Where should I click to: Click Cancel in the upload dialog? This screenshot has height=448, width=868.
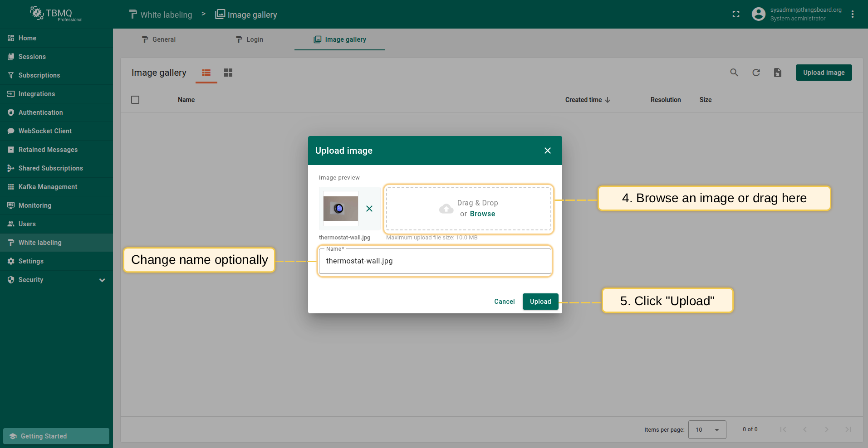coord(504,302)
